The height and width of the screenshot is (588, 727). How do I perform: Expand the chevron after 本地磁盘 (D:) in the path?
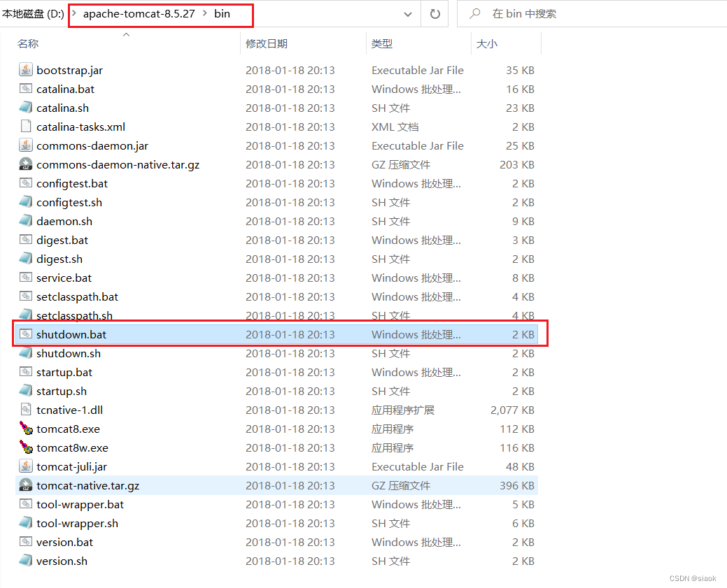73,13
